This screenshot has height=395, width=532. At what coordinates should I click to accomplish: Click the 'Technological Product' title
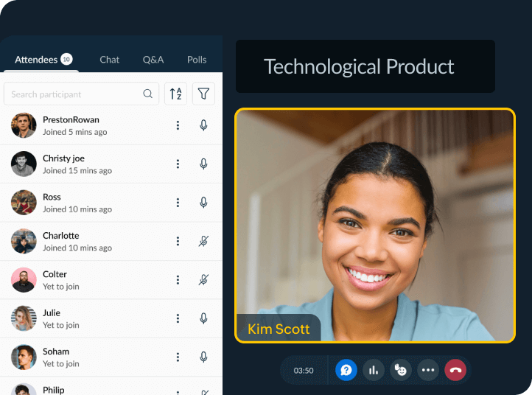coord(359,66)
